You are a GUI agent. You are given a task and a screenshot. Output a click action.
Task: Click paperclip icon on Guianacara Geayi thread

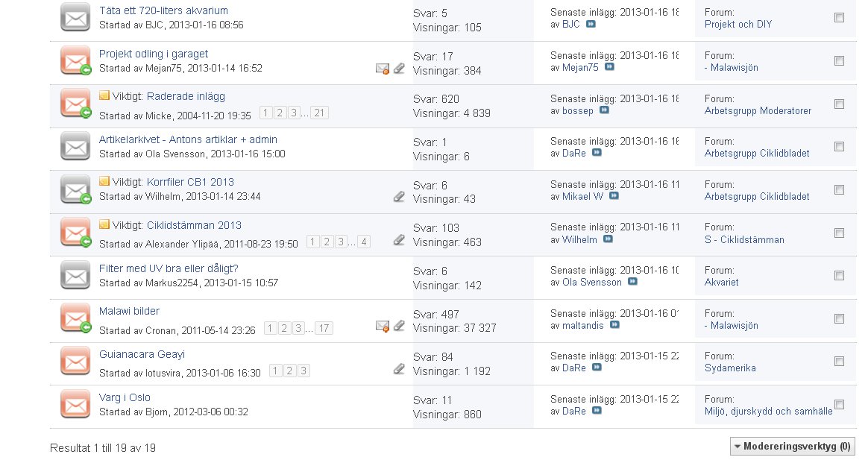click(x=398, y=369)
